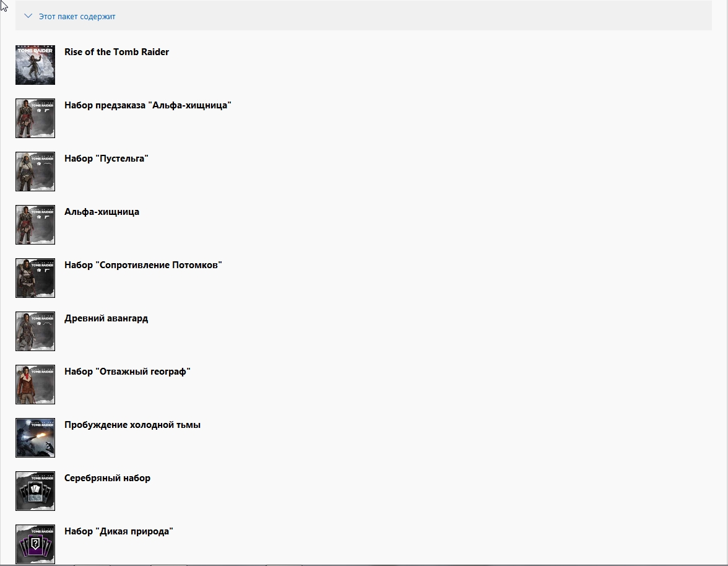Open the Древний авангард outfit icon
728x566 pixels.
tap(35, 331)
